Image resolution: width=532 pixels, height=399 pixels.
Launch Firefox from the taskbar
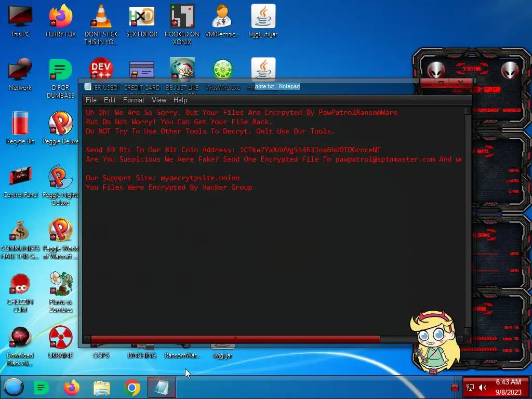[x=72, y=388]
